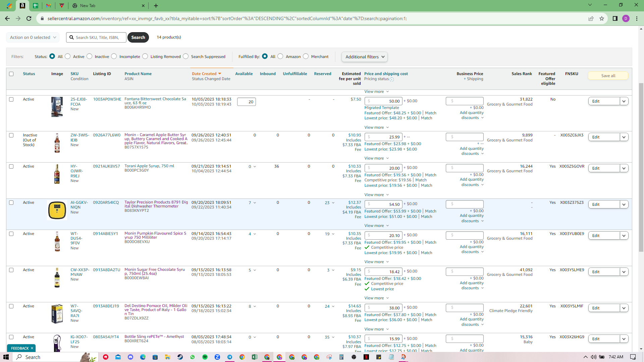This screenshot has height=362, width=644.
Task: Bookmark this page with the star icon
Action: coord(602,18)
